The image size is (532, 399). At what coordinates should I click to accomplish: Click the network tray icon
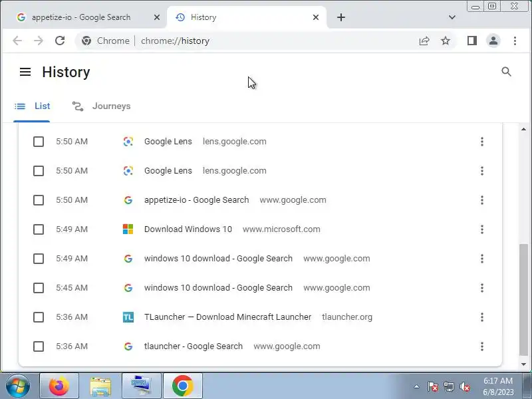(448, 386)
